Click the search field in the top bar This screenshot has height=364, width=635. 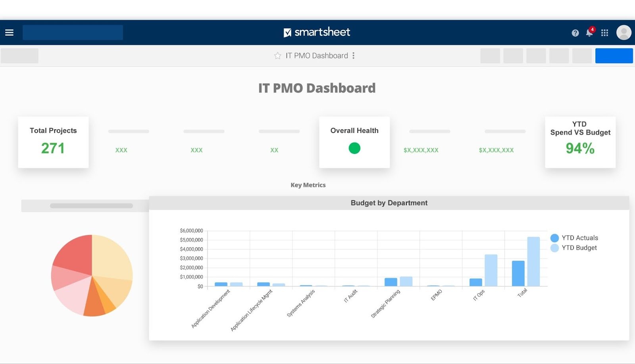point(73,32)
